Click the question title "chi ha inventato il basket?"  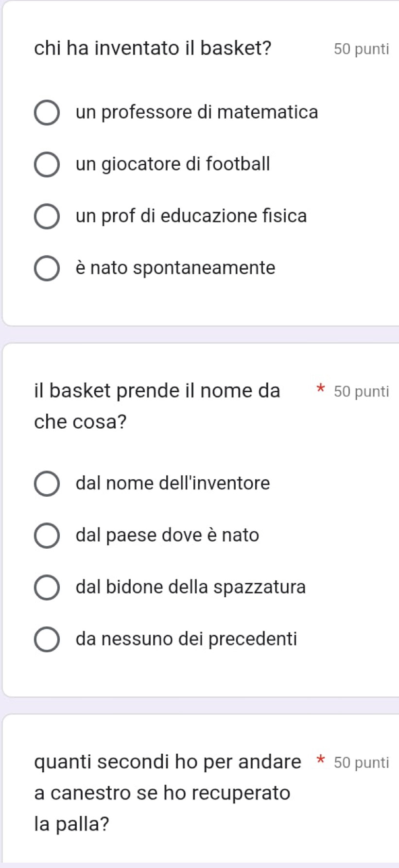pos(153,48)
